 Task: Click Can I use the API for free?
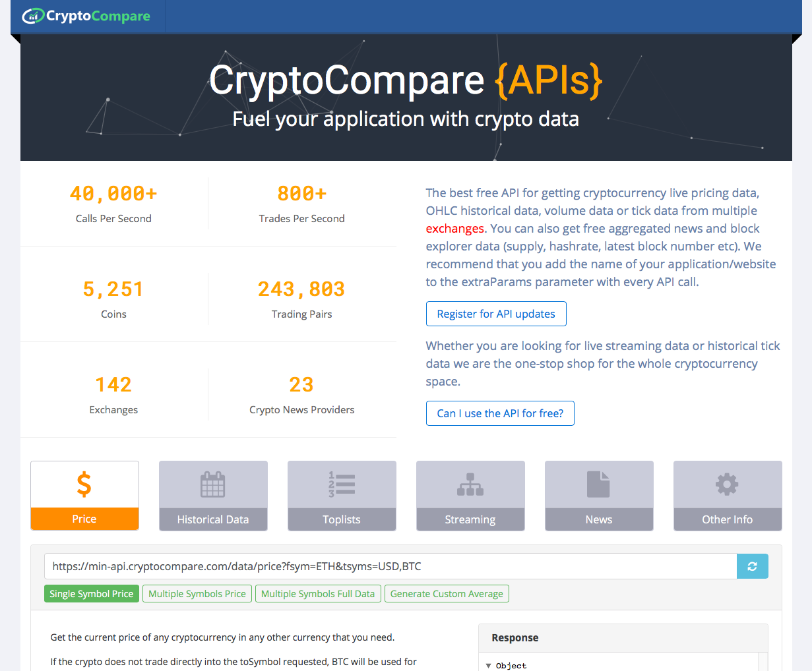coord(500,413)
